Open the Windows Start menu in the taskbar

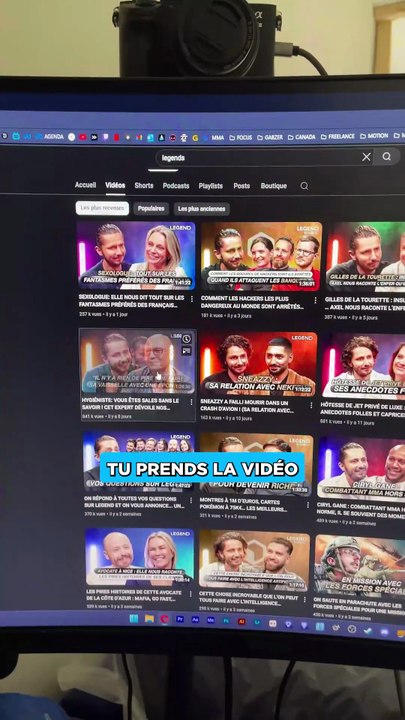pyautogui.click(x=134, y=618)
